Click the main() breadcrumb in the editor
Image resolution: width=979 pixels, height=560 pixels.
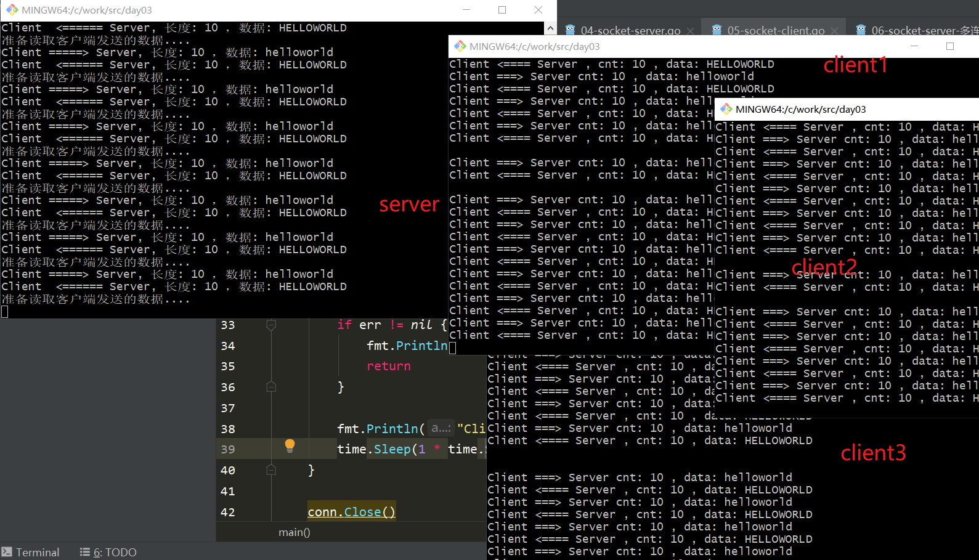294,532
